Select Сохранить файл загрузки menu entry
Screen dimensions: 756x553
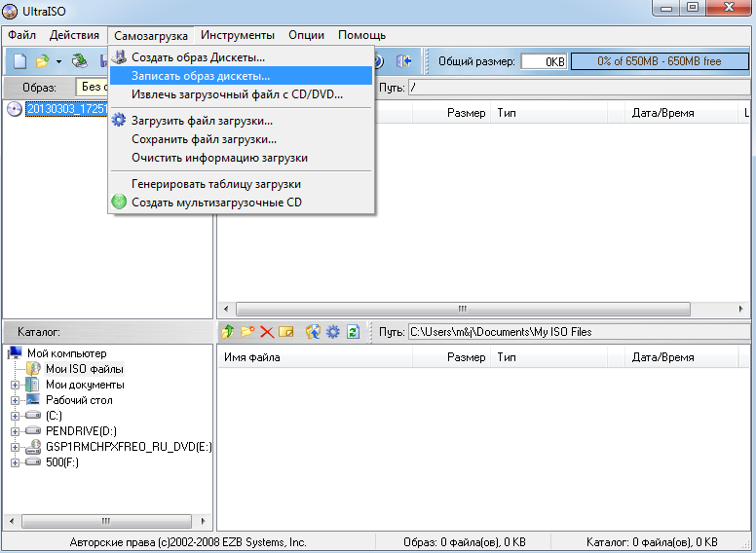(x=241, y=139)
